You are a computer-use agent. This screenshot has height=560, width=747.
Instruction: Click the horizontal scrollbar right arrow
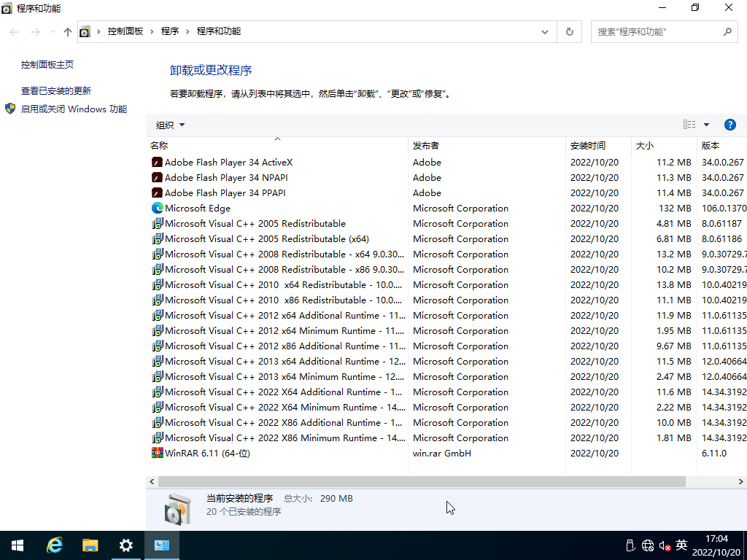click(741, 482)
